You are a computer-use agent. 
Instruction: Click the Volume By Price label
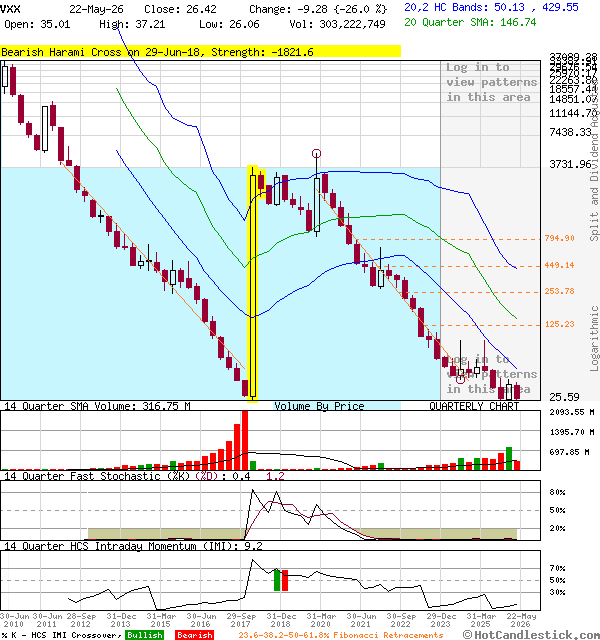coord(319,406)
